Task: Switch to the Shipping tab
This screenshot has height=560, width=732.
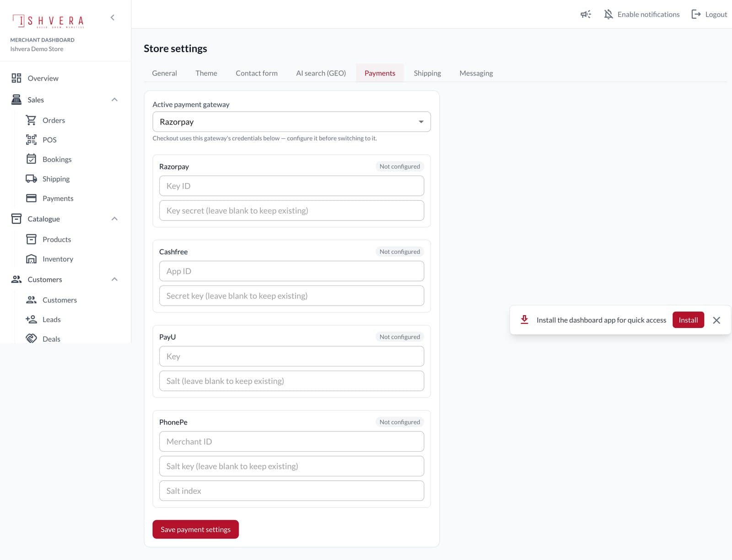Action: click(x=427, y=73)
